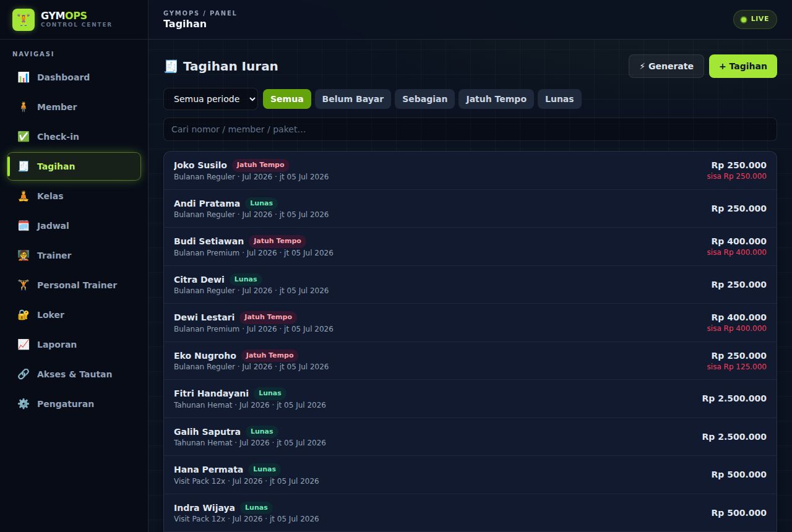Open the Kelas yoga icon
792x532 pixels.
click(24, 196)
